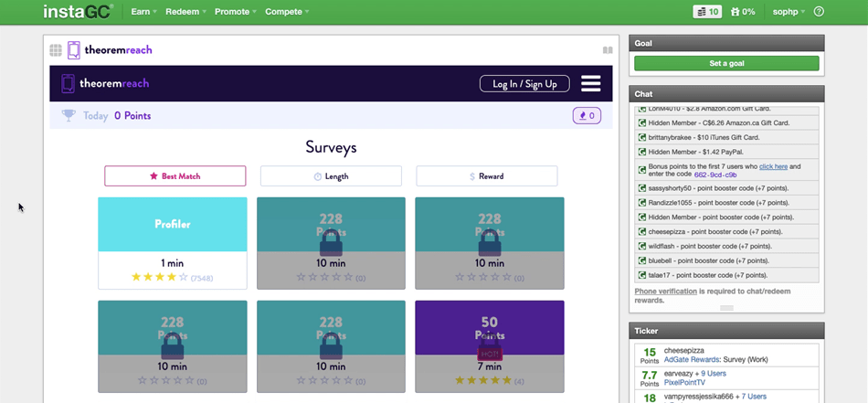868x403 pixels.
Task: Sort surveys by Reward
Action: 487,176
